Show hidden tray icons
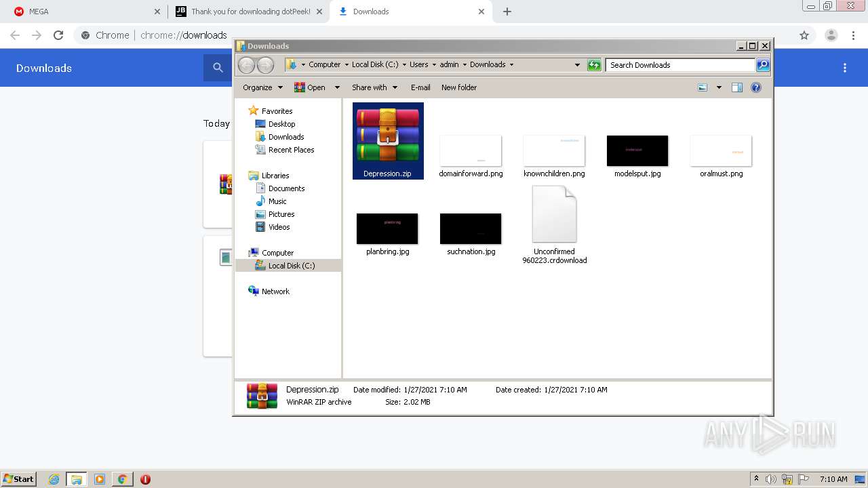The width and height of the screenshot is (868, 488). 756,479
